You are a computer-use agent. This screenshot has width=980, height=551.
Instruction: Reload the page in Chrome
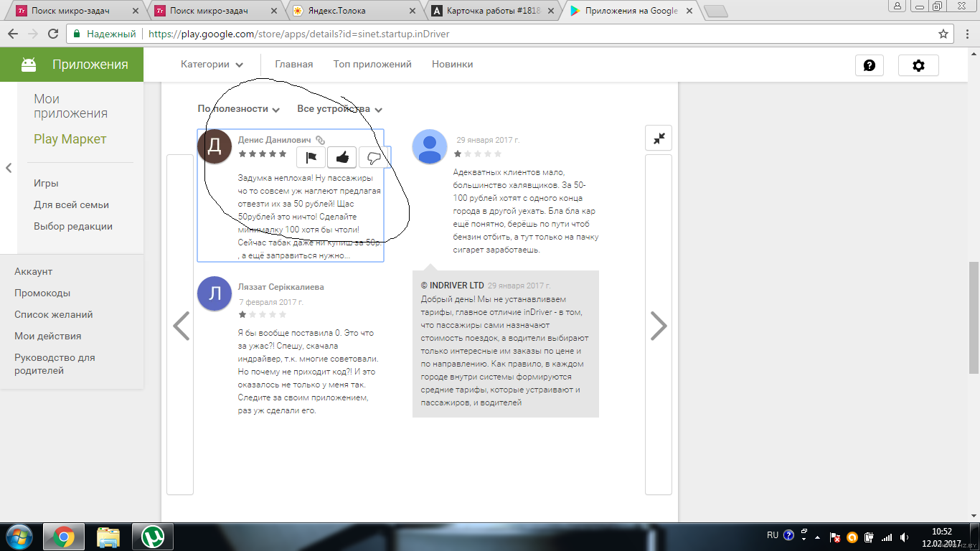[52, 34]
